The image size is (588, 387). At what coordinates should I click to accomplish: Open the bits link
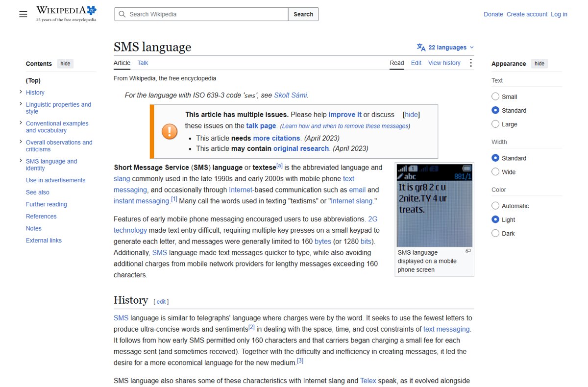(366, 242)
